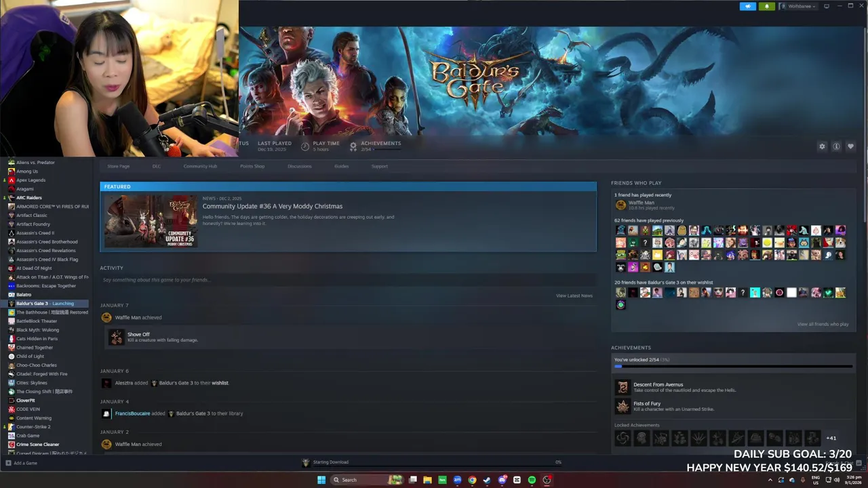Open game settings gear icon

[822, 146]
